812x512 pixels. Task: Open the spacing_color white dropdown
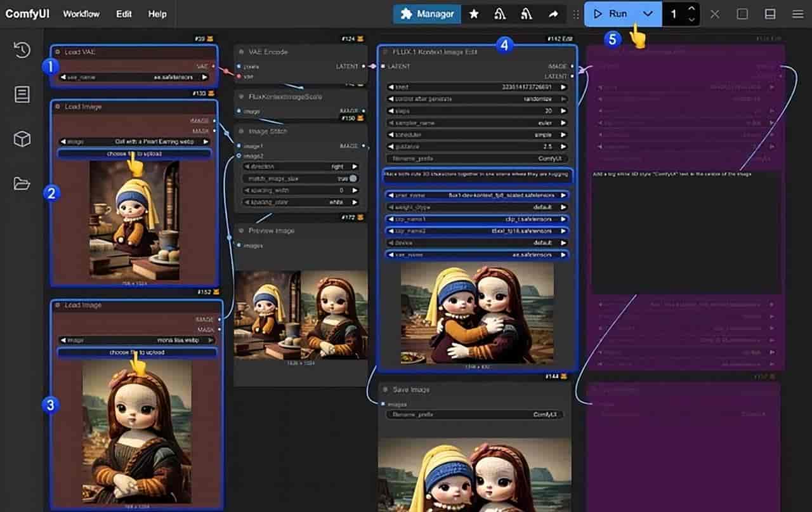[x=299, y=202]
